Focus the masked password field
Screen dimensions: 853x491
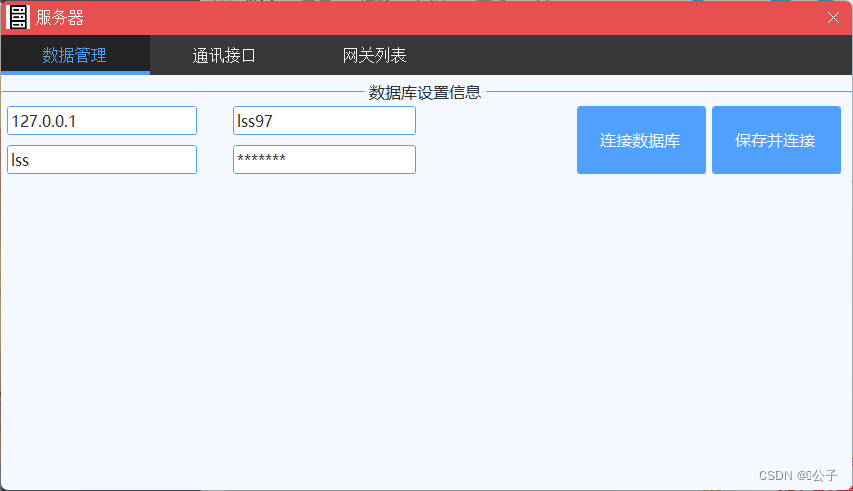point(324,159)
